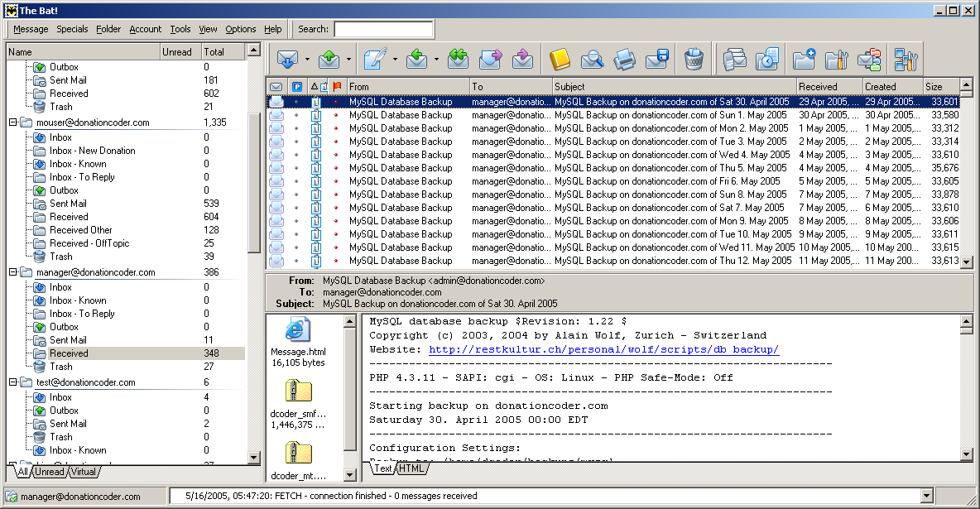This screenshot has width=980, height=509.
Task: Open the restkultur.ch db_backup link
Action: [603, 349]
